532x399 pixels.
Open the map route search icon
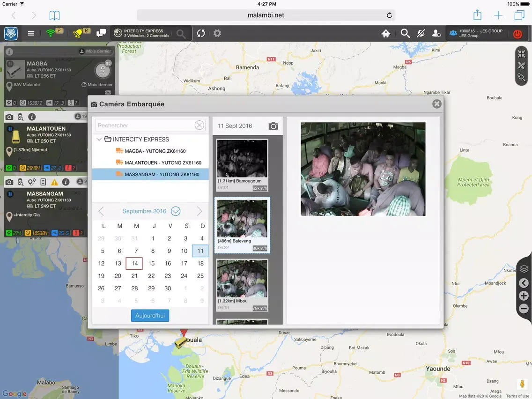point(521,77)
